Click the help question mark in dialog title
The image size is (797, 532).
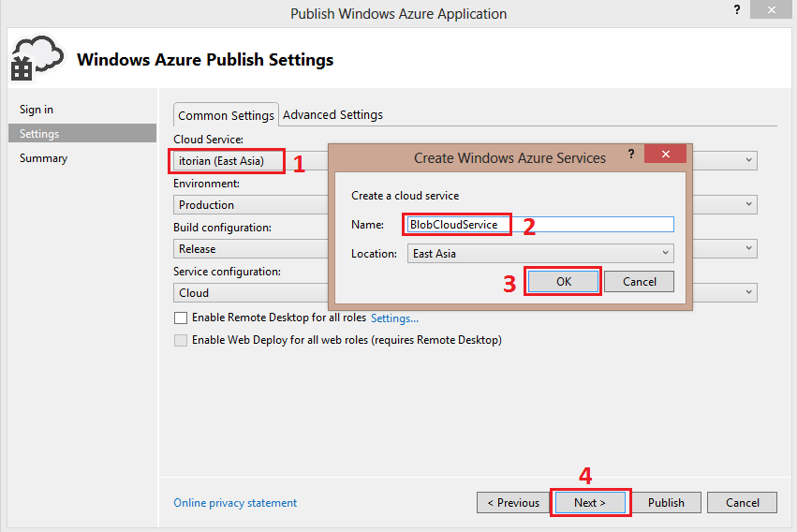click(630, 155)
